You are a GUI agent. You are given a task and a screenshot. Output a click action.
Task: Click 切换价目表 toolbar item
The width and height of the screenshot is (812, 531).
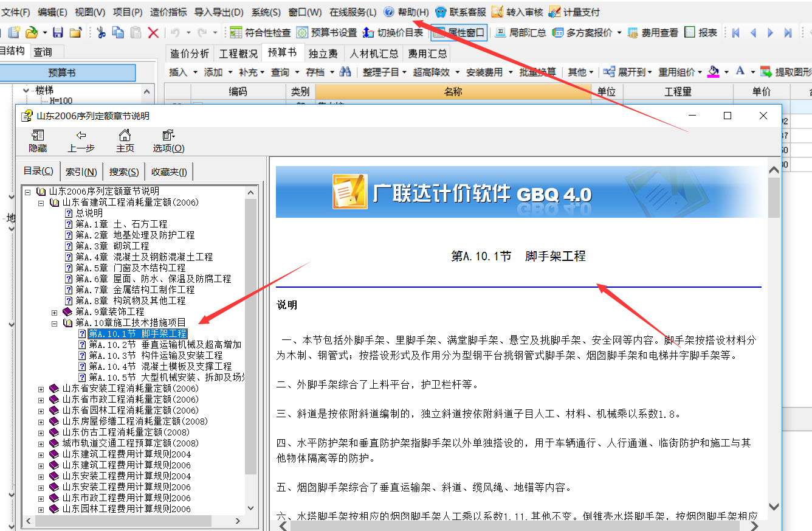(x=393, y=33)
